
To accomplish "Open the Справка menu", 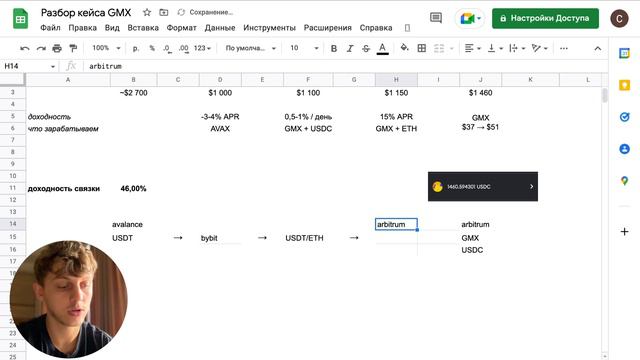I will click(376, 28).
